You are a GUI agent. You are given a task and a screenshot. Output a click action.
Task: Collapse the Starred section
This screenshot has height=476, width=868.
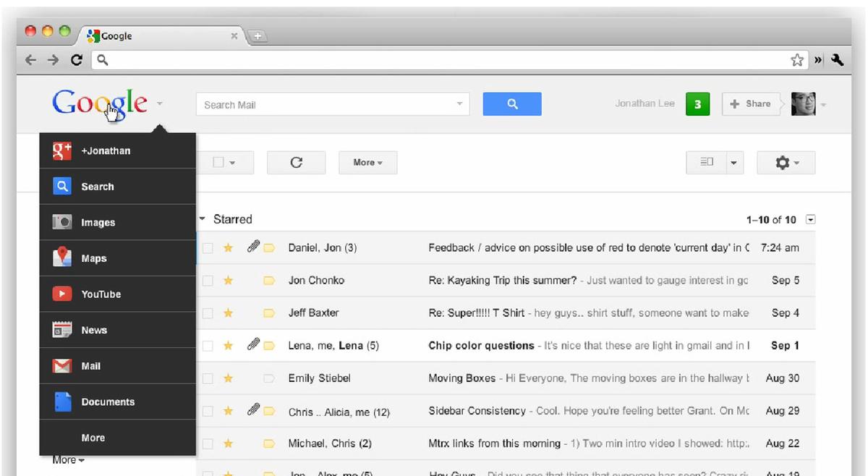203,218
